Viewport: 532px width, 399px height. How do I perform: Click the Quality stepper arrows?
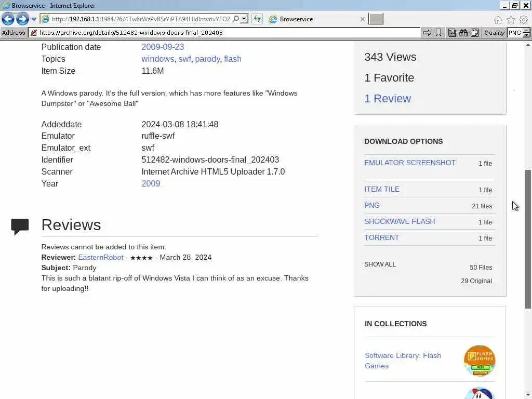tap(527, 33)
